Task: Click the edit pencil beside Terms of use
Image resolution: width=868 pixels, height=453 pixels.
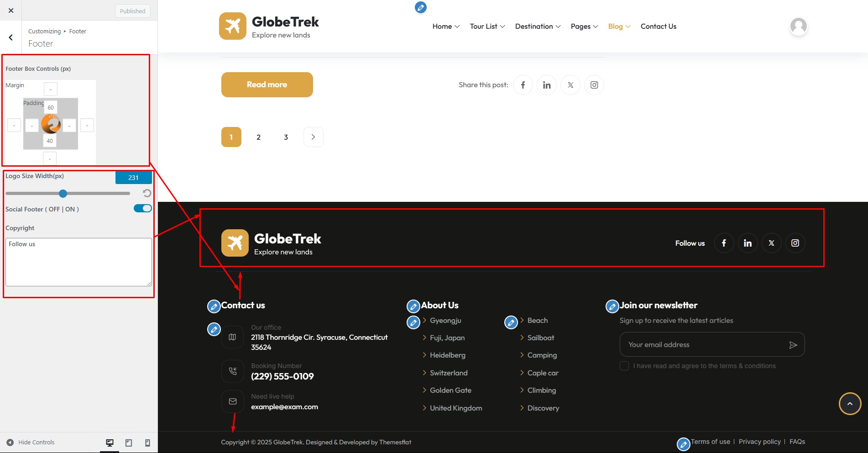Action: 684,444
